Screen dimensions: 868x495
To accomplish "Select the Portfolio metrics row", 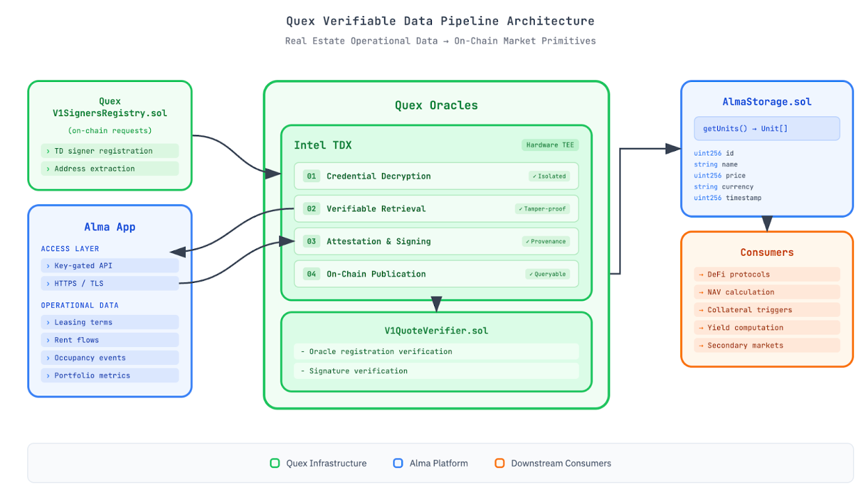I will point(110,375).
